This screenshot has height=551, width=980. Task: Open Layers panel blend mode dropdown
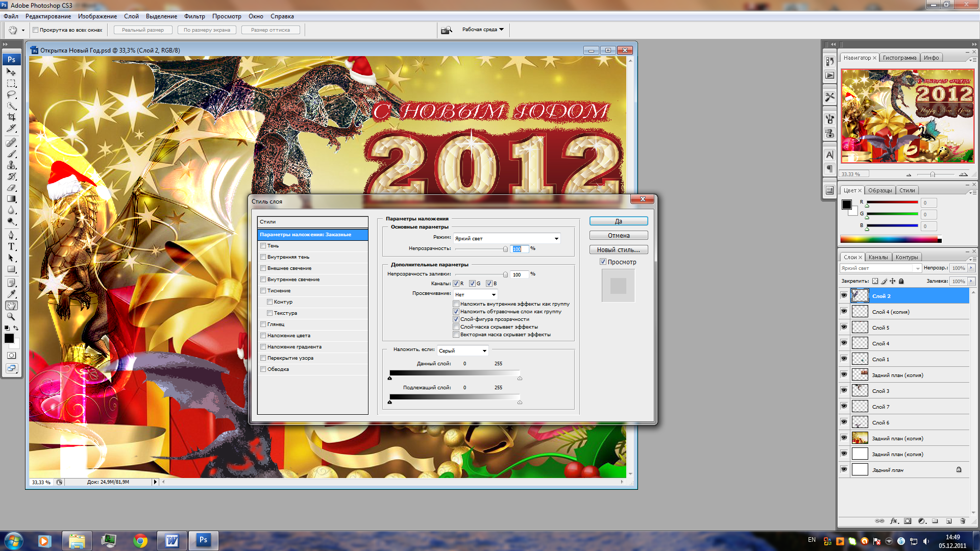[x=880, y=268]
